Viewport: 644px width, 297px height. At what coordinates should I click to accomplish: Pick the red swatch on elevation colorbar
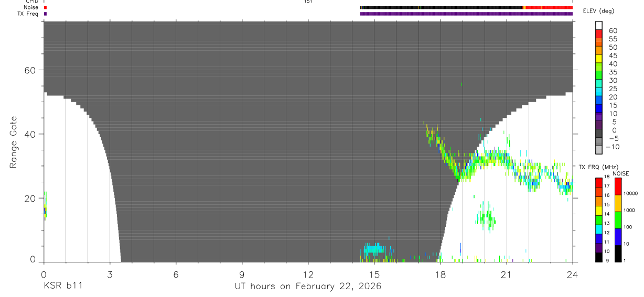point(598,34)
